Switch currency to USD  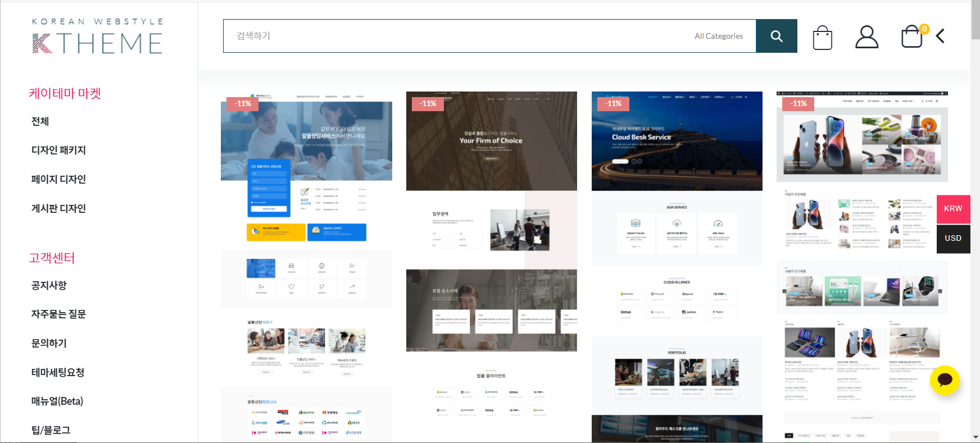[953, 238]
